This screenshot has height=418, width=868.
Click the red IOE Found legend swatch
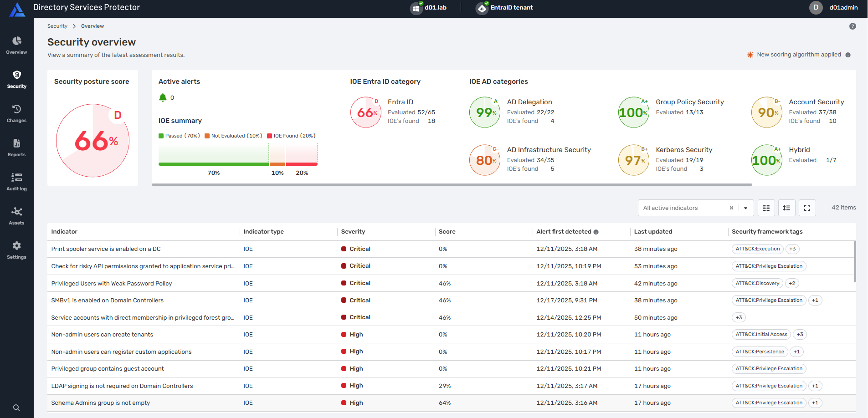tap(269, 136)
